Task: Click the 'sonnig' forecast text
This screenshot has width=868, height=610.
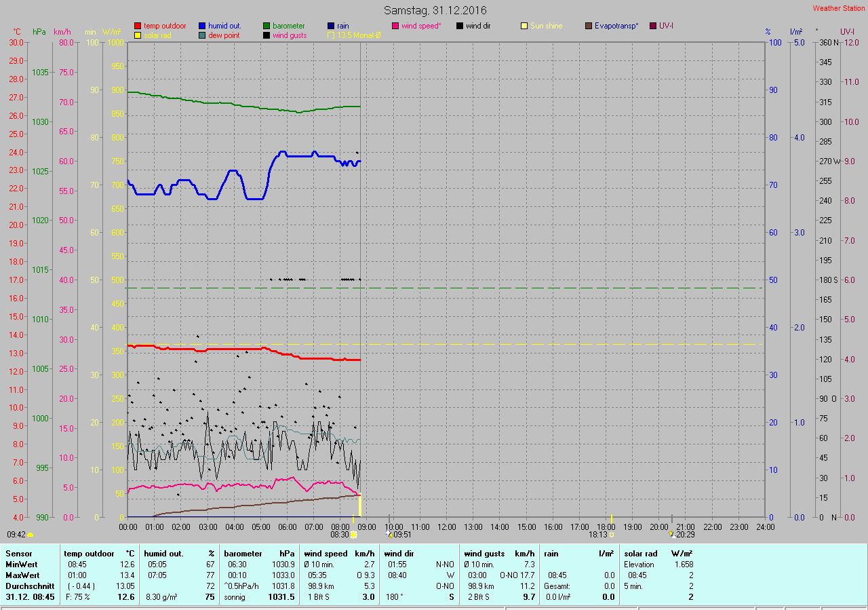Action: point(235,597)
